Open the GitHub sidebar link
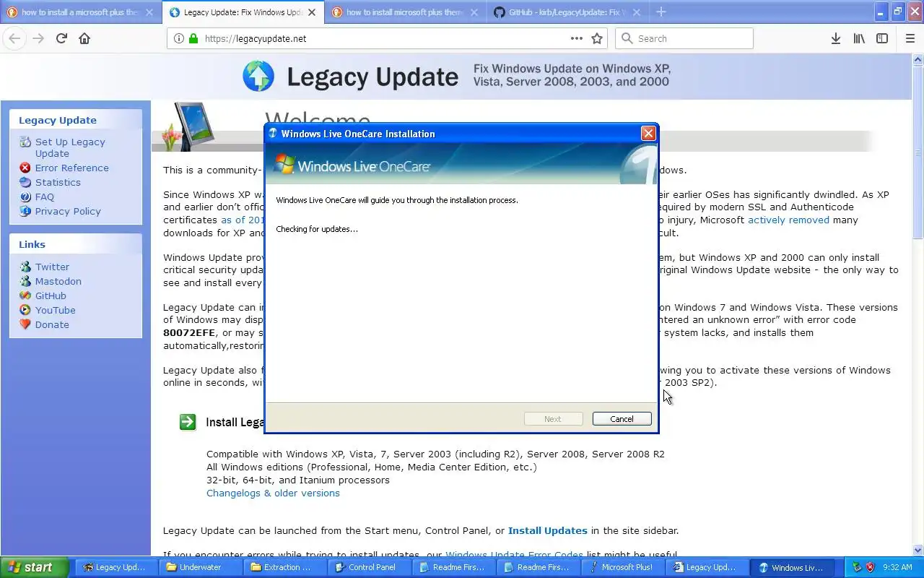Screen dimensions: 924x578 (x=51, y=296)
